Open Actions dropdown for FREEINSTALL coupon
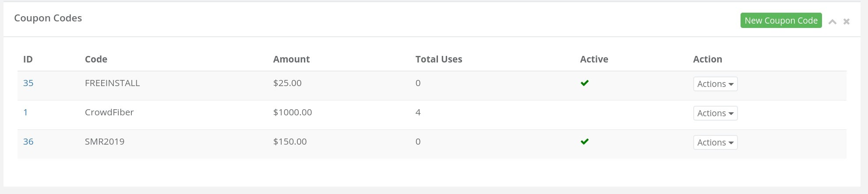 [715, 84]
